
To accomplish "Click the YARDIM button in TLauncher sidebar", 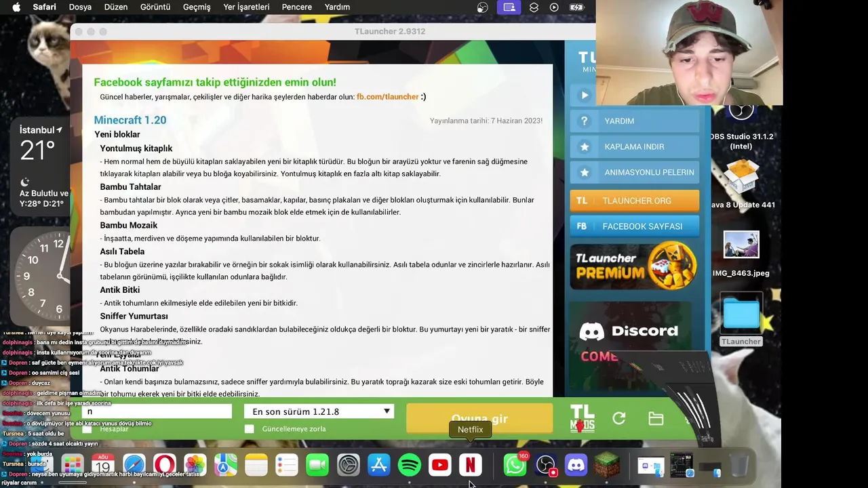I will coord(635,121).
